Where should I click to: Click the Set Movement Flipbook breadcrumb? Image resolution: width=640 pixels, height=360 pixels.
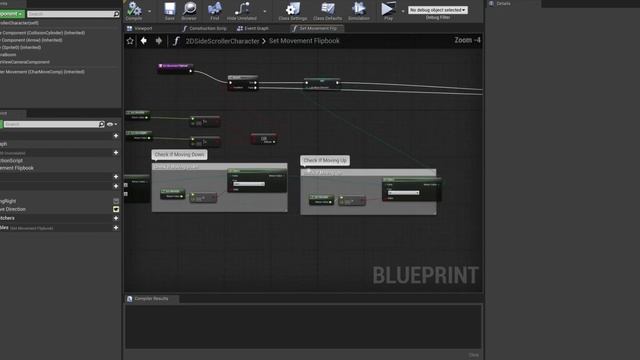click(x=304, y=41)
